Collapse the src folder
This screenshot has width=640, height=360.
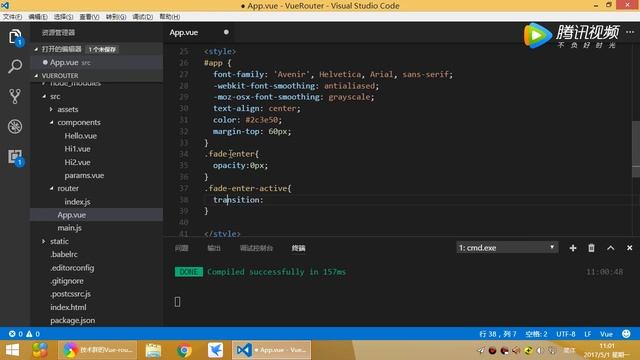coord(44,96)
